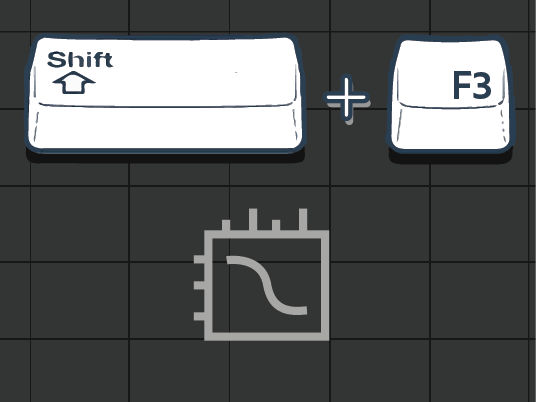
Task: Click the empty grid cell right of the chip icon
Action: pyautogui.click(x=380, y=300)
